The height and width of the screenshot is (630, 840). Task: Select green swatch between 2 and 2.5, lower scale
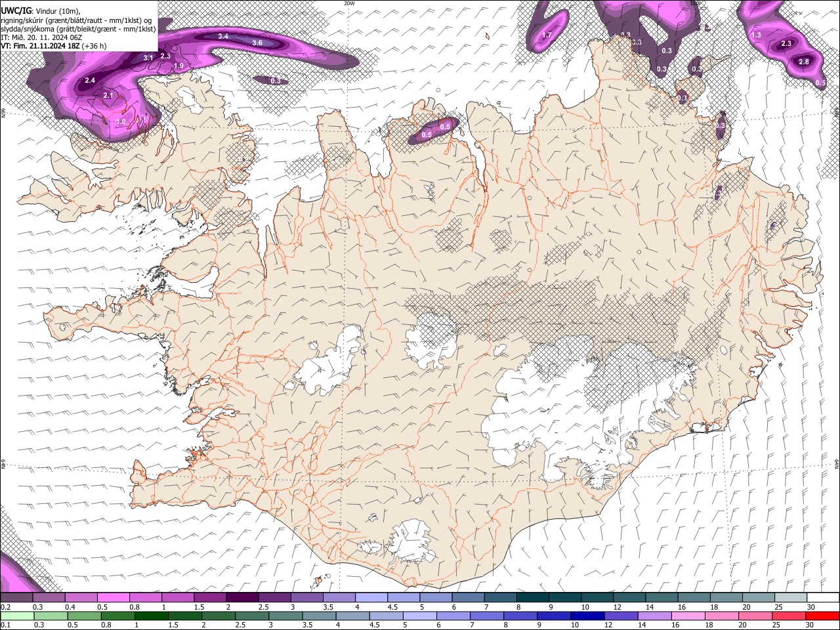pyautogui.click(x=219, y=616)
